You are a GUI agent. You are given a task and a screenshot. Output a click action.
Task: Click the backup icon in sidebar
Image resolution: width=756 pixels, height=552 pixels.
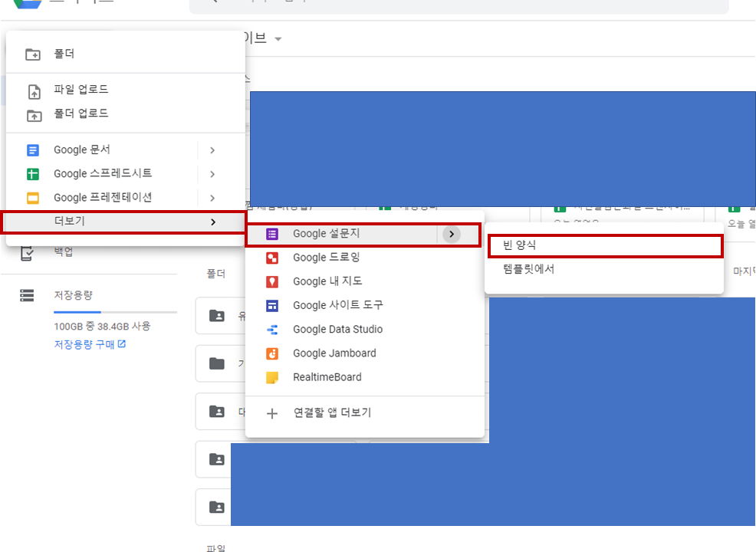(27, 253)
